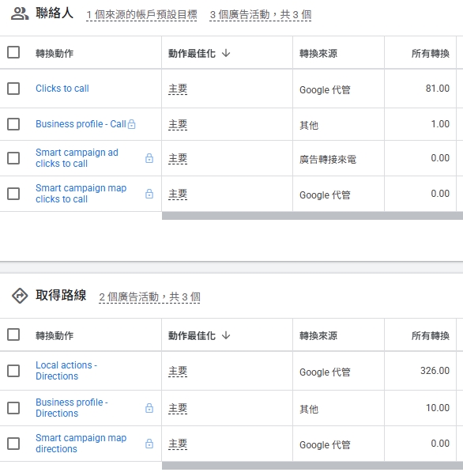Open Smart campaign ad clicks to call link
Screen dimensions: 463x476
tap(77, 158)
